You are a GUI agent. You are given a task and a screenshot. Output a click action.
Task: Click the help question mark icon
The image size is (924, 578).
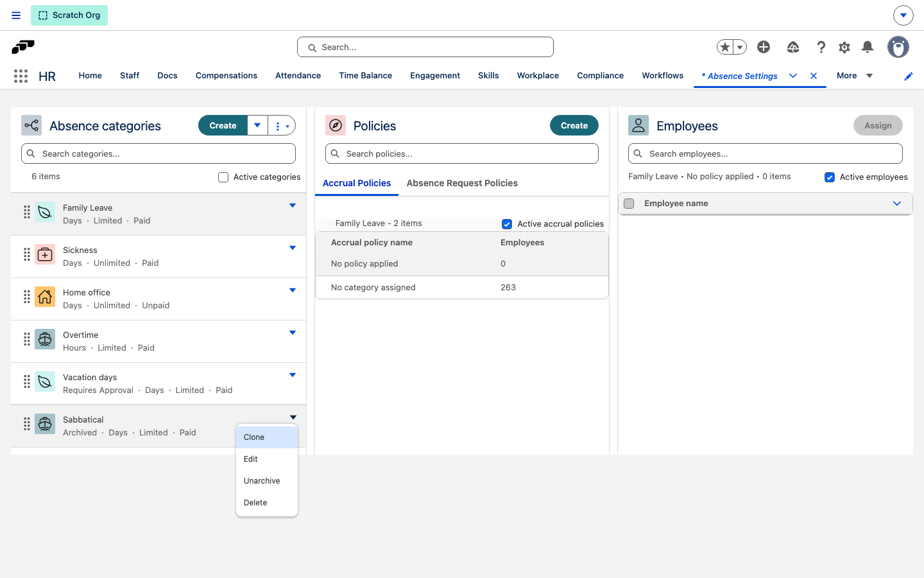[x=821, y=47]
